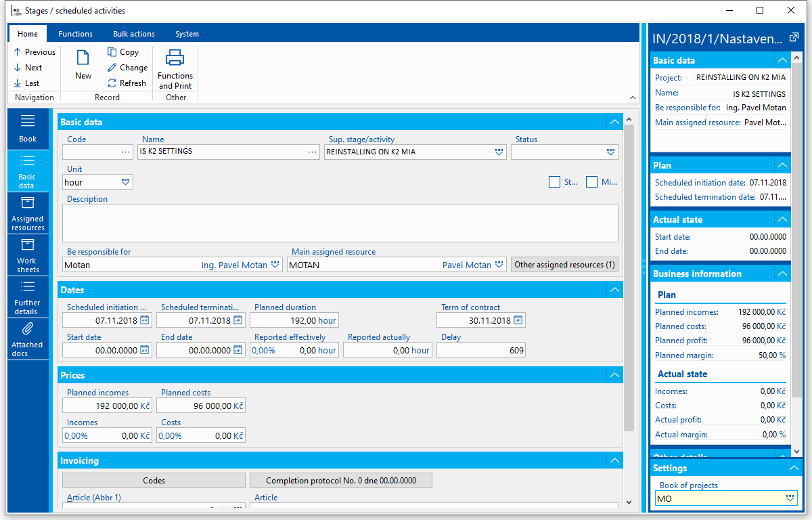Click the Codes button
Screen dimensions: 812x520
(x=154, y=481)
